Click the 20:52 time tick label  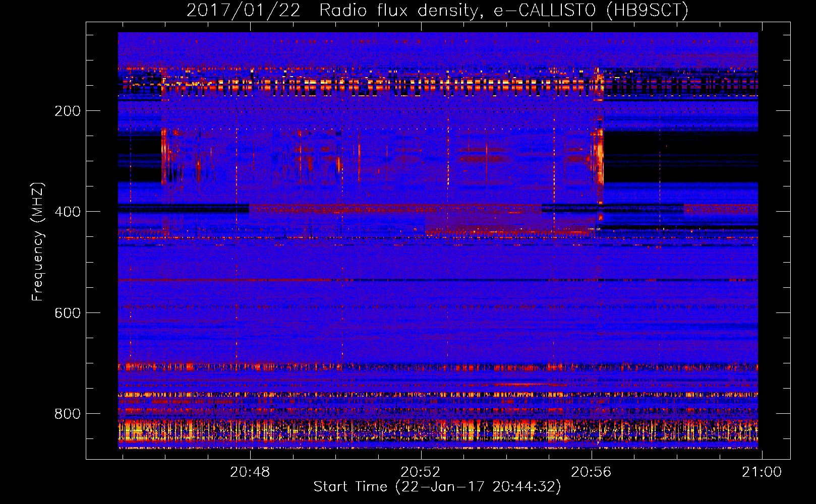coord(421,472)
